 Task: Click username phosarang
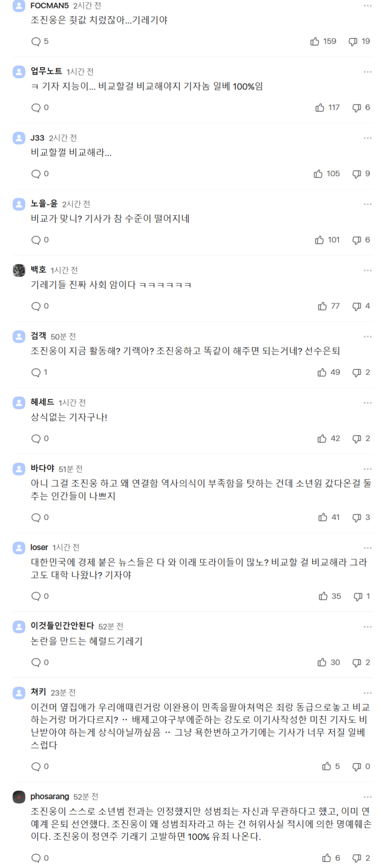click(50, 796)
